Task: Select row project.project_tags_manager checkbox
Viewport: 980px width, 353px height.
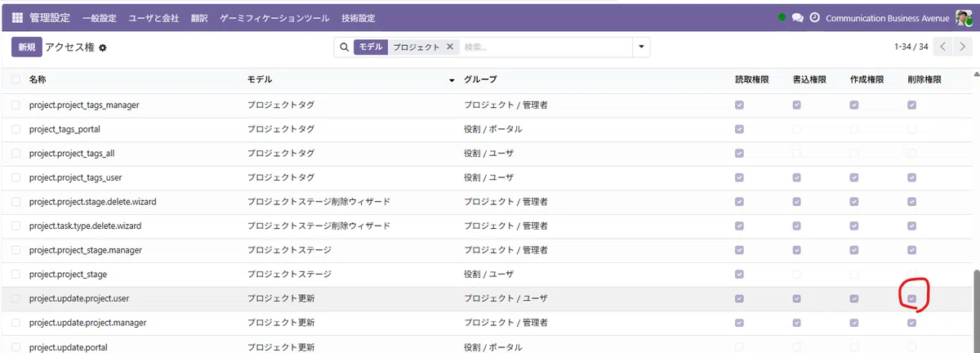Action: point(16,105)
